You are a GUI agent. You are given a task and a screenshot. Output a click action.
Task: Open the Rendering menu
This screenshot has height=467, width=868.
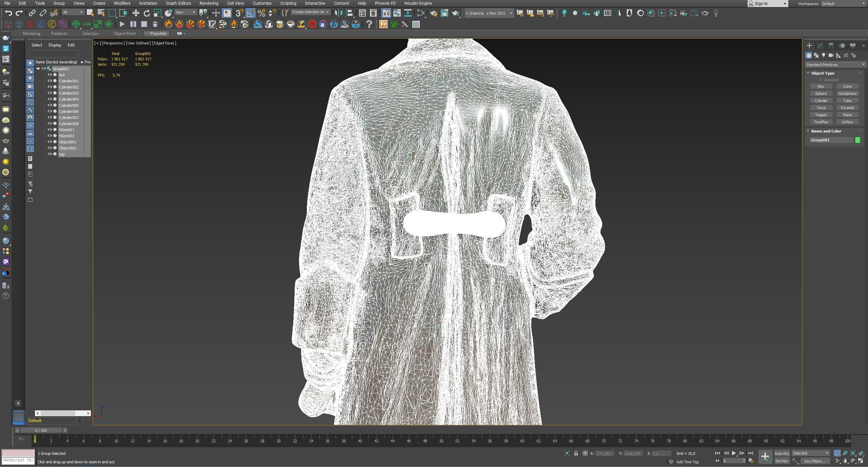point(209,3)
